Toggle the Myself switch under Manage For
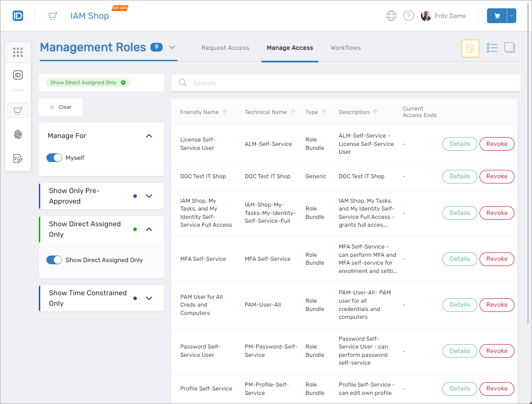Image resolution: width=532 pixels, height=404 pixels. [54, 157]
